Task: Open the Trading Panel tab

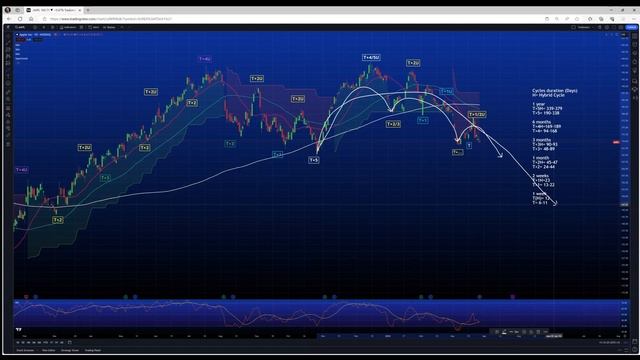Action: point(93,350)
